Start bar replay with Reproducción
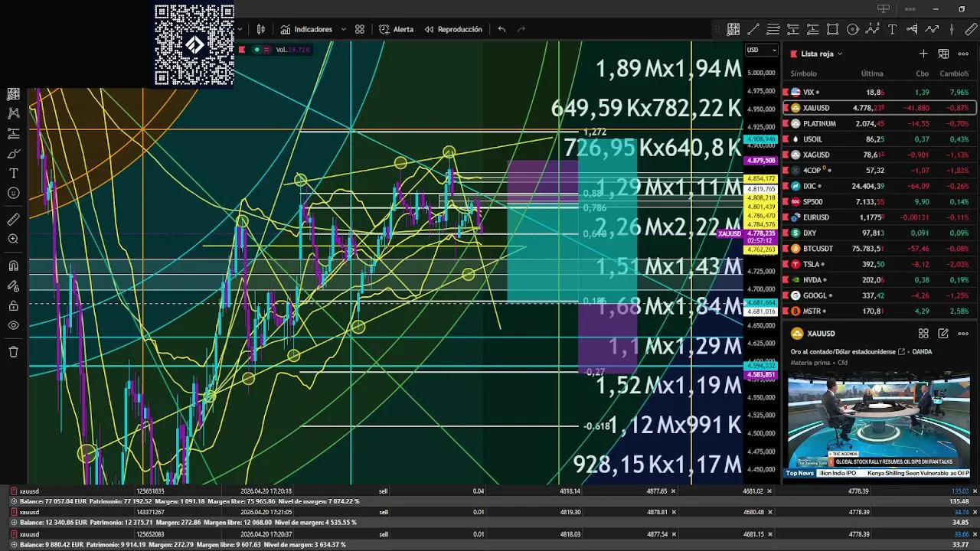The image size is (980, 551). pos(453,29)
